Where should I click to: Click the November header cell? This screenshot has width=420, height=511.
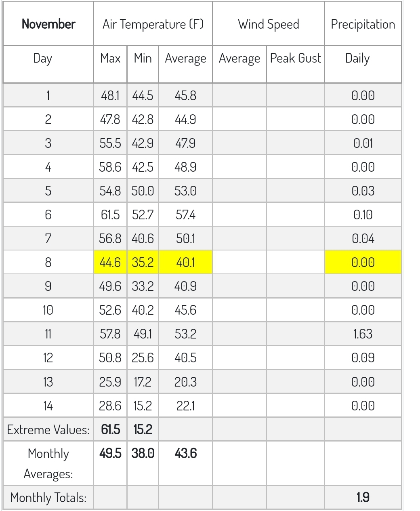[48, 24]
